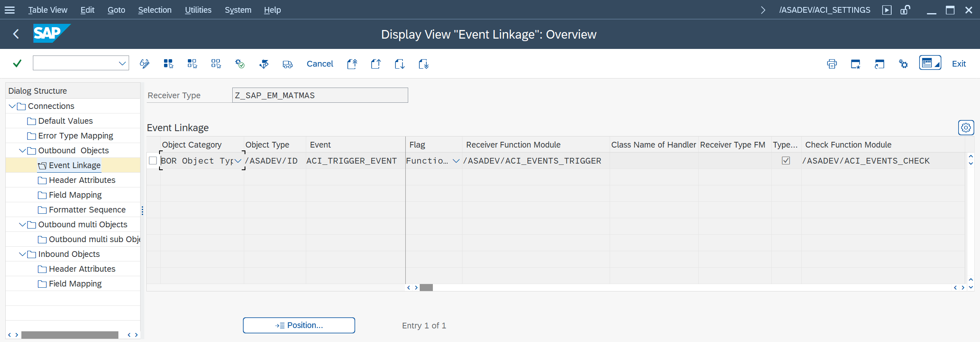Screen dimensions: 980x342
Task: Open Header Attributes under Inbound Objects
Action: [82, 269]
